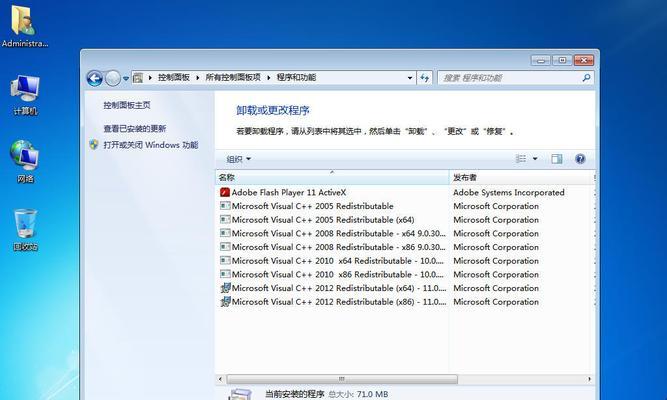
Task: Open the Administrator folder desktop icon
Action: [25, 26]
